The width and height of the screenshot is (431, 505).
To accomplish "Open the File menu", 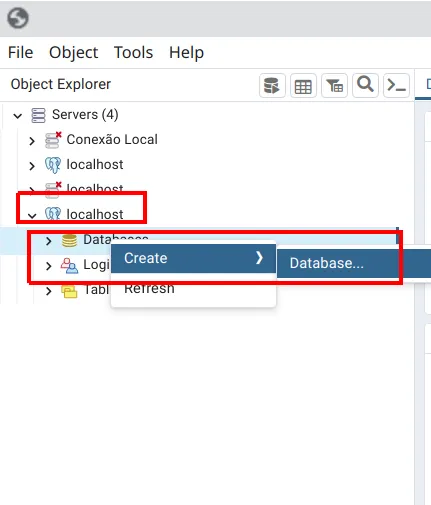I will tap(20, 52).
